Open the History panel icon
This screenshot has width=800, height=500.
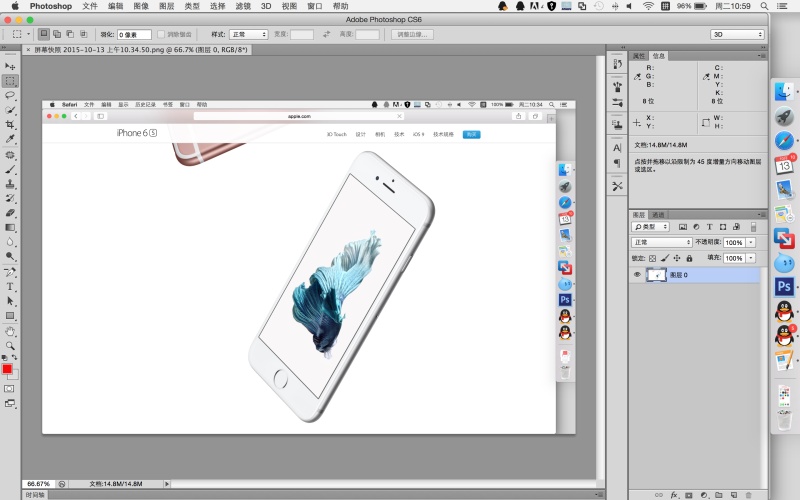tap(617, 64)
